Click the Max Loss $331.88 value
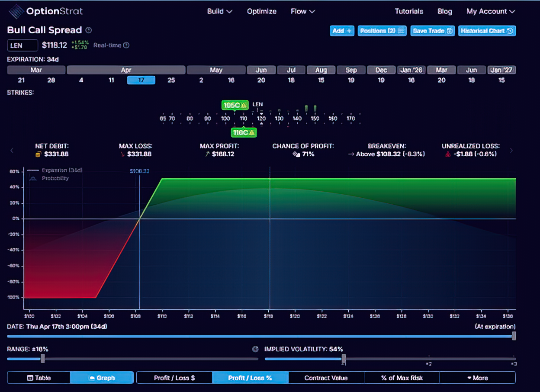 tap(139, 154)
